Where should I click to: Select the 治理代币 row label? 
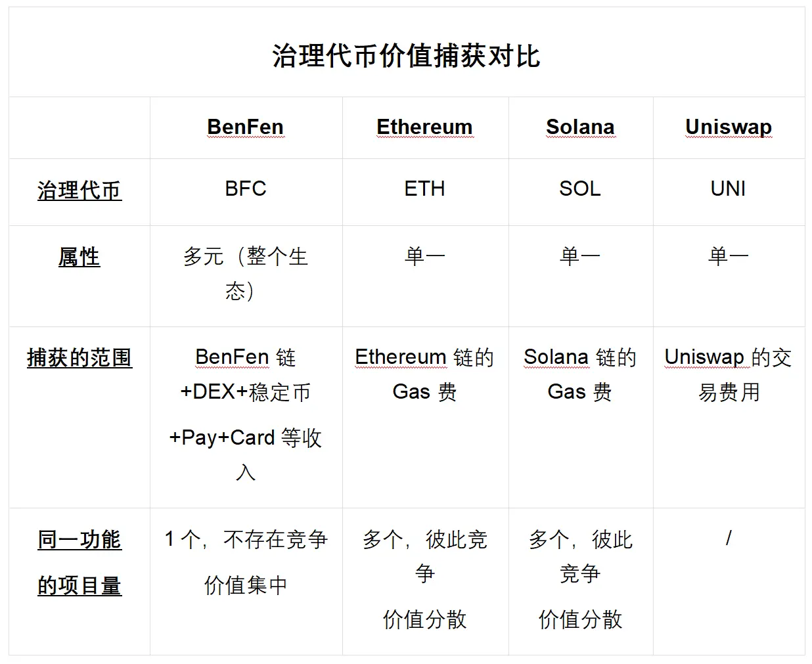point(79,190)
